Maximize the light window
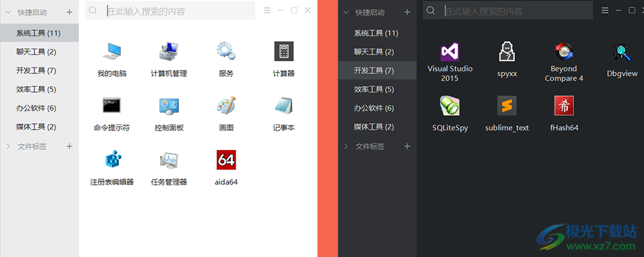This screenshot has height=257, width=644. [294, 11]
